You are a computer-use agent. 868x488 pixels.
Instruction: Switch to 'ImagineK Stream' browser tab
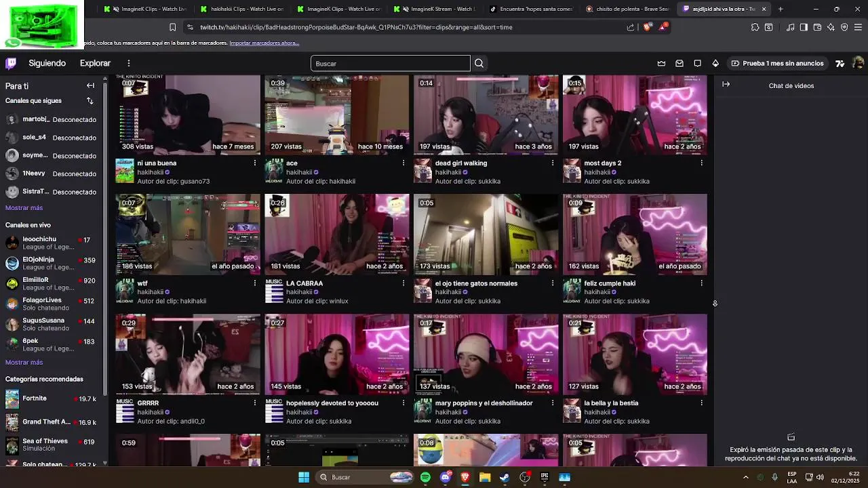pos(434,9)
